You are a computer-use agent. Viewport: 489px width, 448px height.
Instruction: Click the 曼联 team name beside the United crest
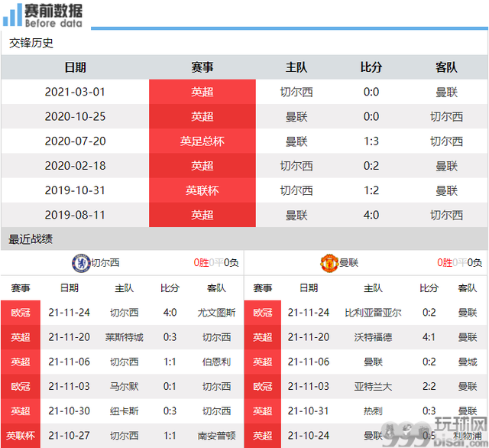pos(348,263)
